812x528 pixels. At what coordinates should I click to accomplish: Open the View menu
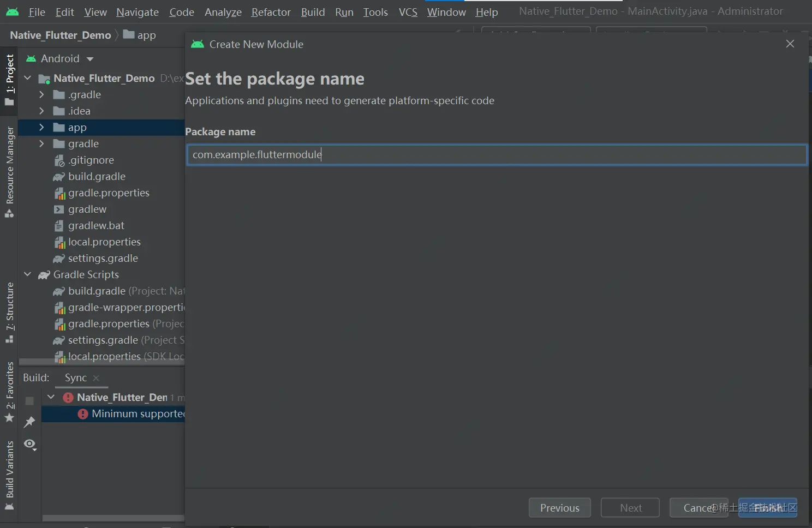point(95,12)
